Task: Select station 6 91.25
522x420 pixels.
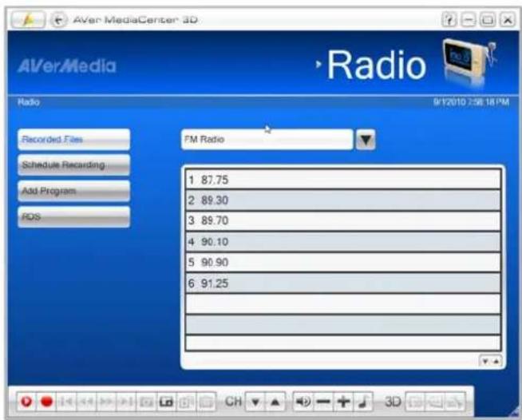Action: (343, 283)
